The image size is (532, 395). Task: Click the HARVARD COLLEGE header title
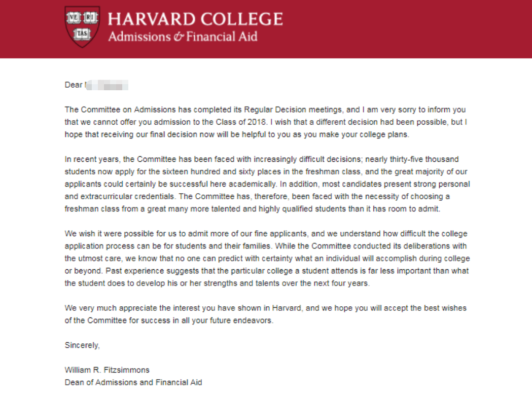click(x=195, y=19)
